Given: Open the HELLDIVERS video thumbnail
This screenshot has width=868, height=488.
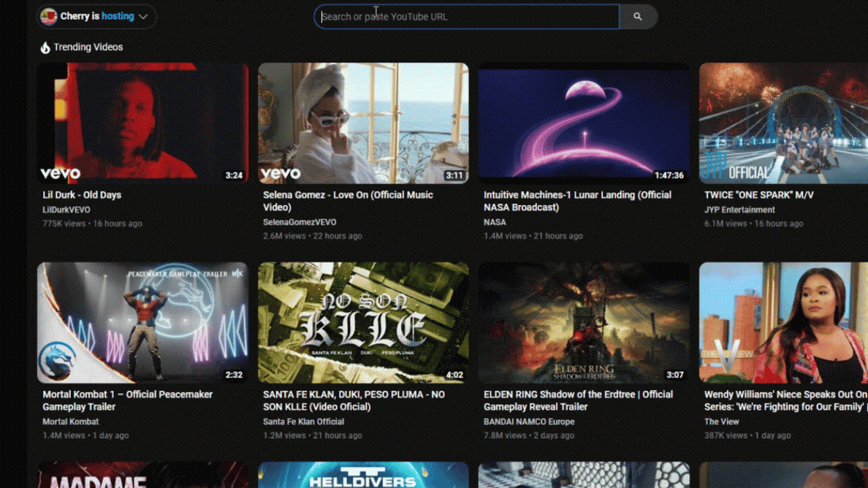Looking at the screenshot, I should point(363,475).
